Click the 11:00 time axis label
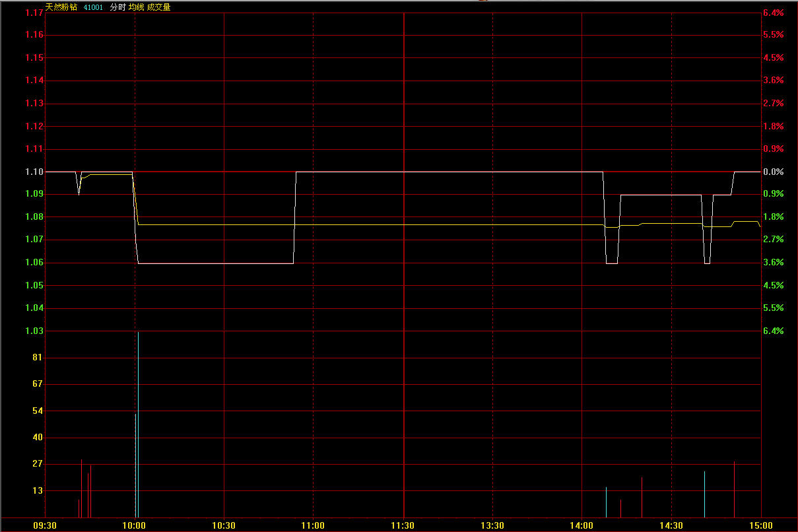 coord(313,525)
